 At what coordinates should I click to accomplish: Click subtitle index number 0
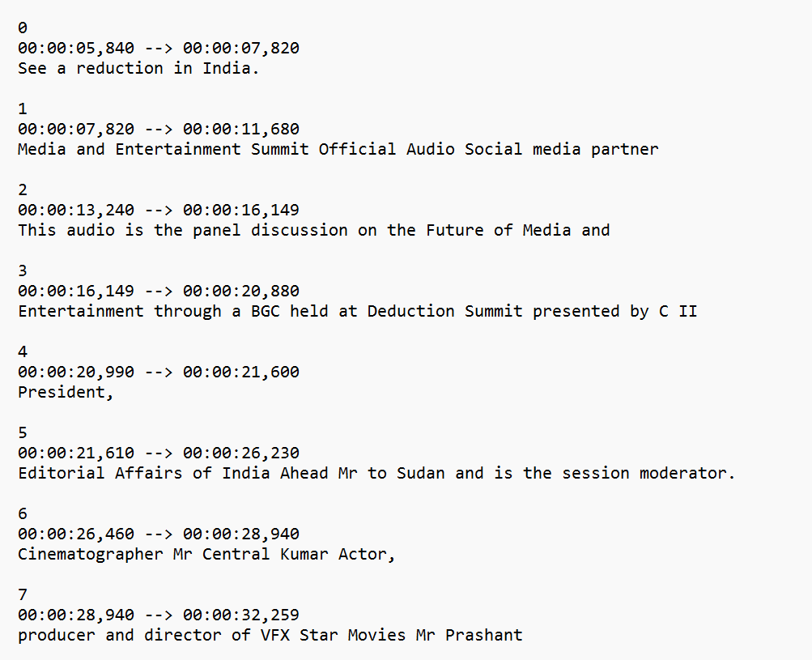(23, 28)
